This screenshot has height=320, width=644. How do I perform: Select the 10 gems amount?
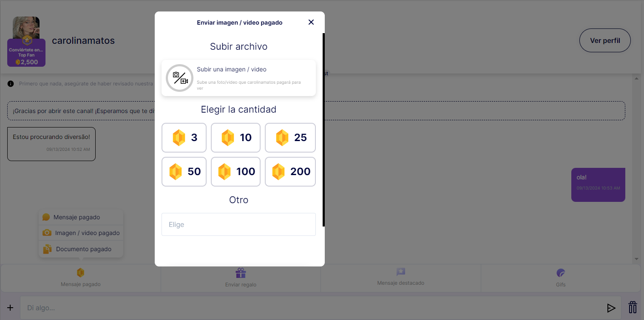click(235, 138)
